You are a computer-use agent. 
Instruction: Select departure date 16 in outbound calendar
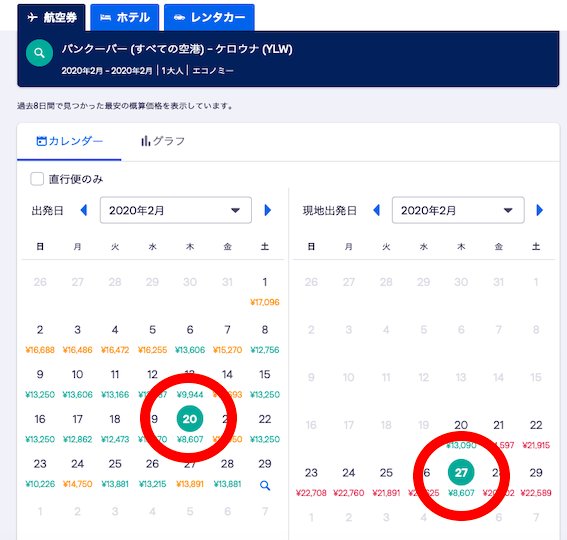(40, 428)
